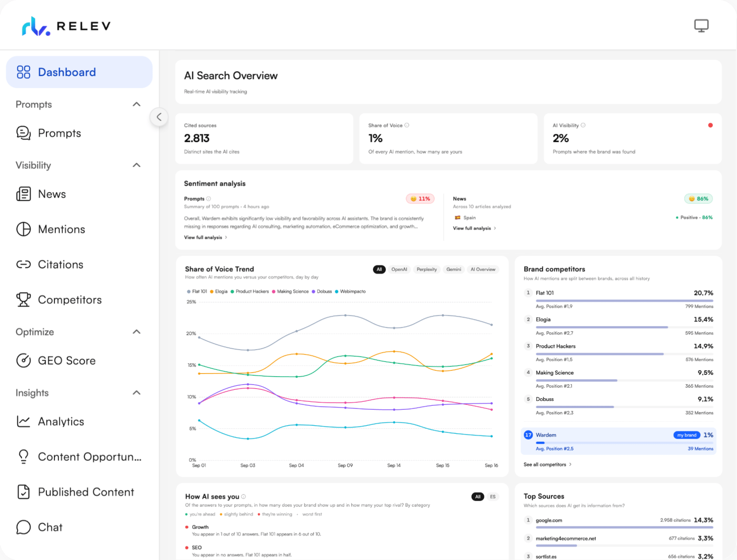Collapse the Visibility sidebar section
Viewport: 737px width, 560px height.
pyautogui.click(x=136, y=165)
